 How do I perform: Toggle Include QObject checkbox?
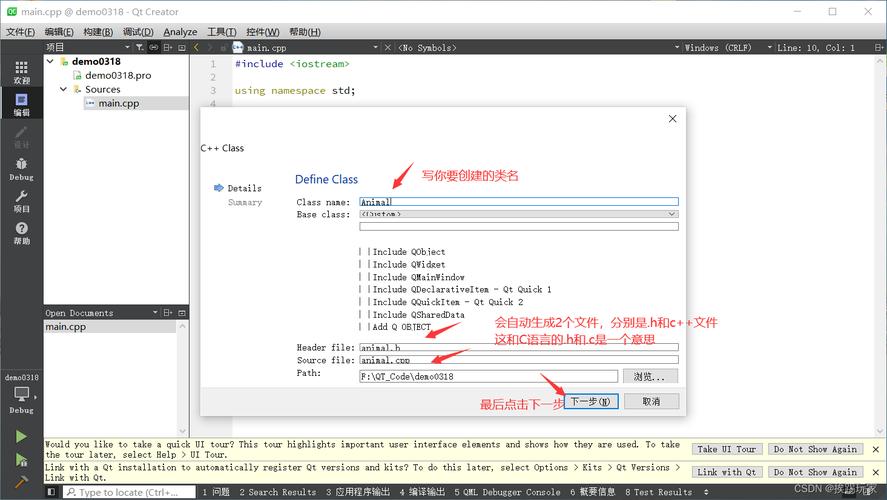(x=365, y=252)
